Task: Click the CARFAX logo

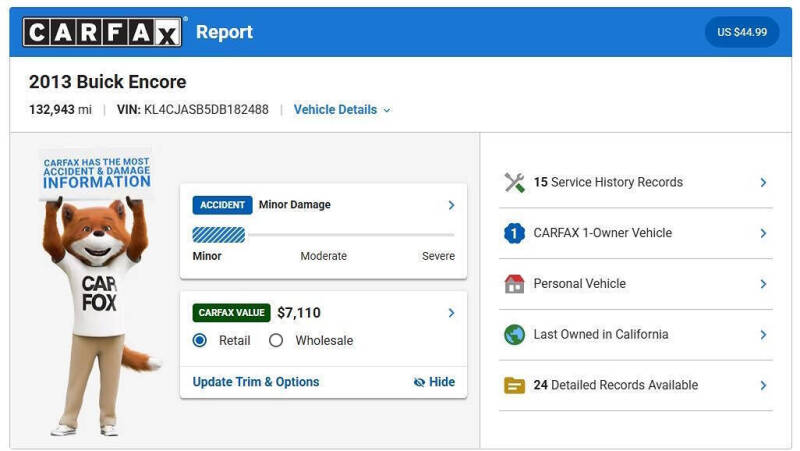Action: (x=102, y=32)
